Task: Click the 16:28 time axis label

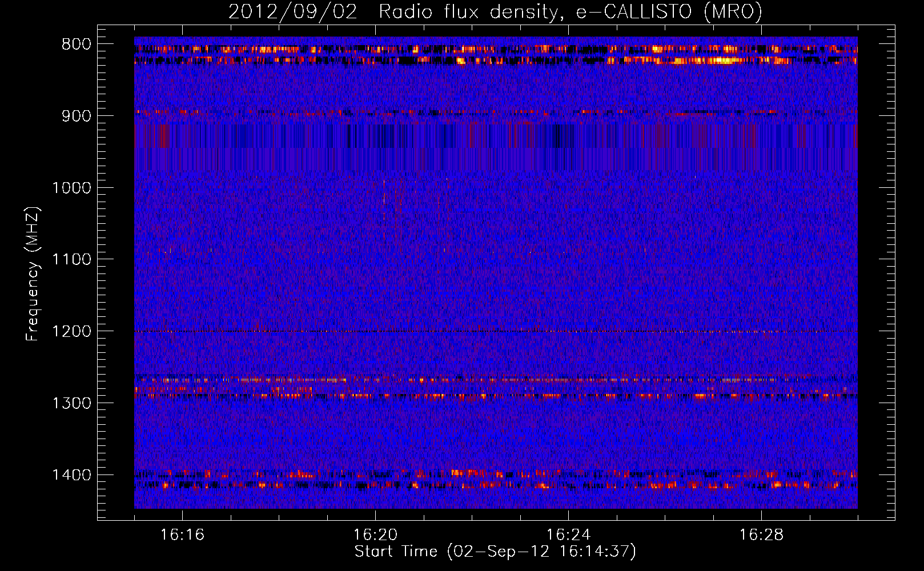Action: coord(761,535)
